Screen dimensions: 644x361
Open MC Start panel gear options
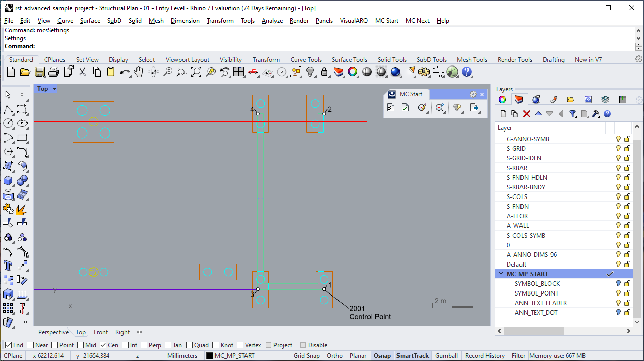[x=473, y=94]
